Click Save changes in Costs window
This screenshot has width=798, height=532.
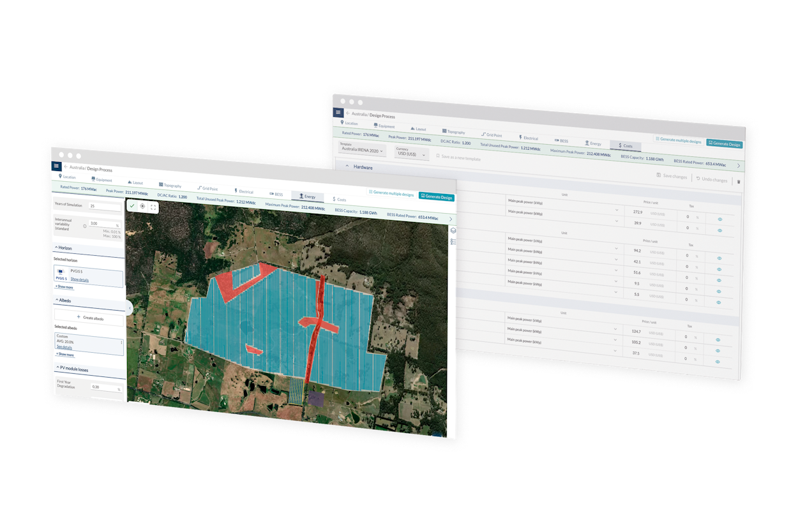point(672,176)
